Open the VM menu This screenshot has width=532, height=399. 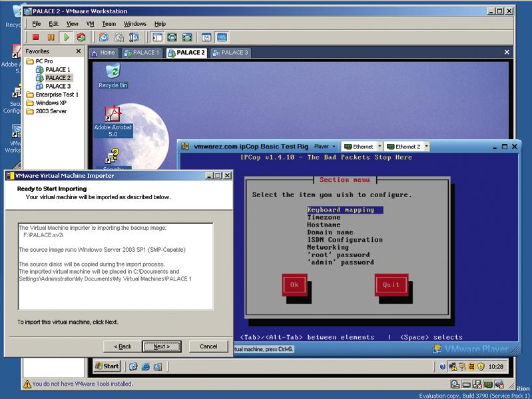[x=90, y=24]
